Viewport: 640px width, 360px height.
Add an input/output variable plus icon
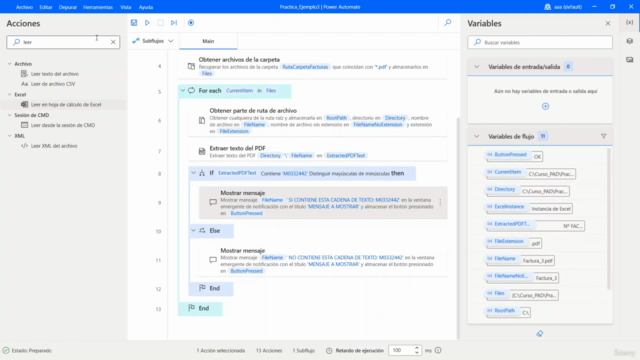tap(545, 106)
